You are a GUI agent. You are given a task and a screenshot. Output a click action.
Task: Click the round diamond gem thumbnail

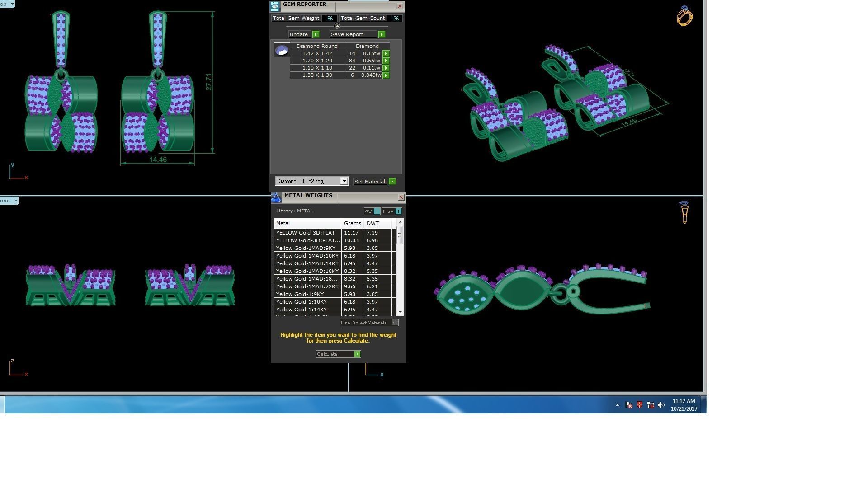[282, 50]
